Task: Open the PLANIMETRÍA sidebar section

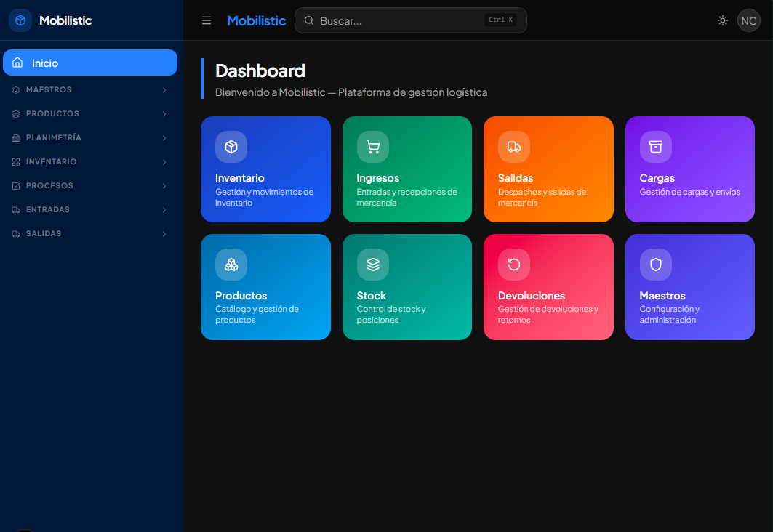Action: coord(90,138)
